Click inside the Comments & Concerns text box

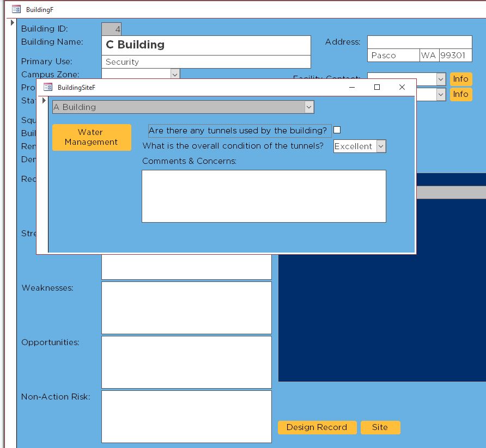point(264,196)
